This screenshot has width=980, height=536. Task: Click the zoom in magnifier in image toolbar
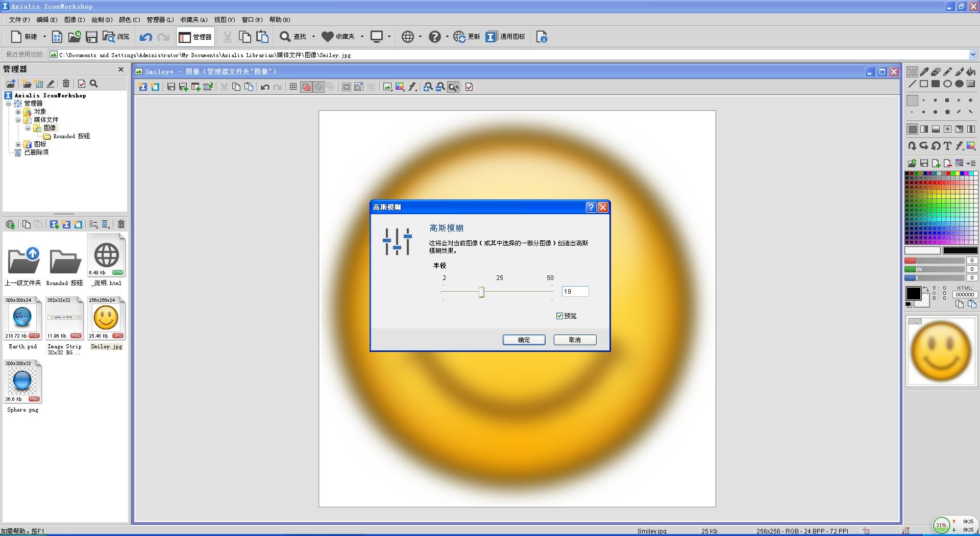pos(428,87)
